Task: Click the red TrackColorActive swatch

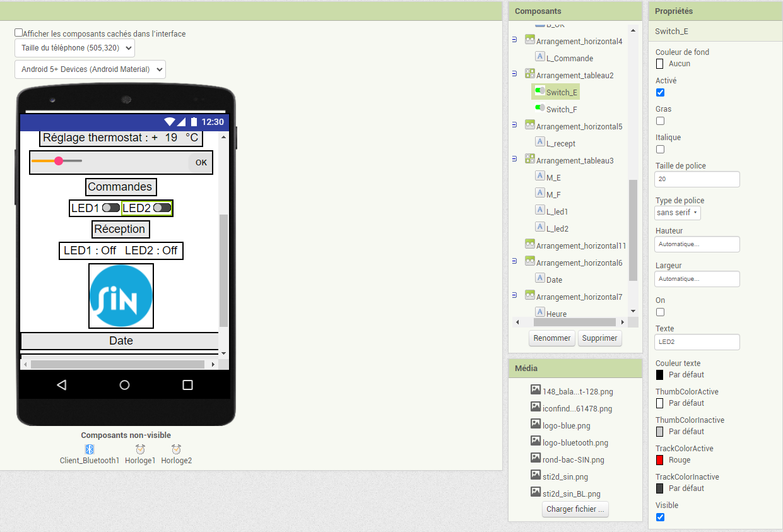Action: (x=660, y=460)
